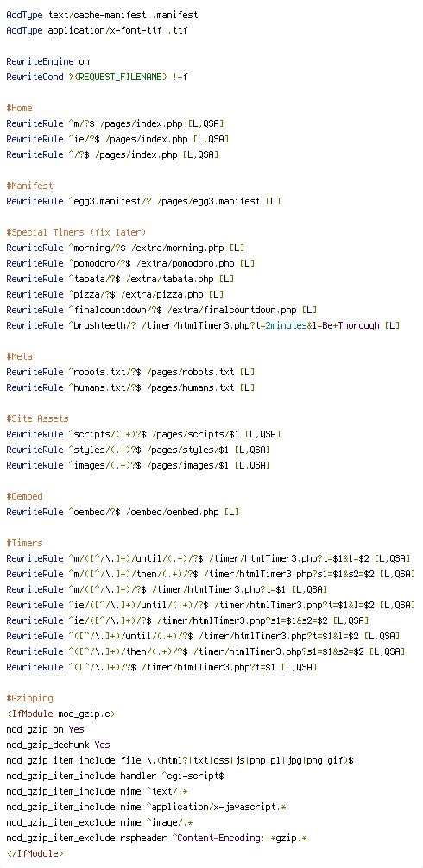Click the brushteeth rewrite rule line
Screen dimensions: 423x868
coord(203,325)
